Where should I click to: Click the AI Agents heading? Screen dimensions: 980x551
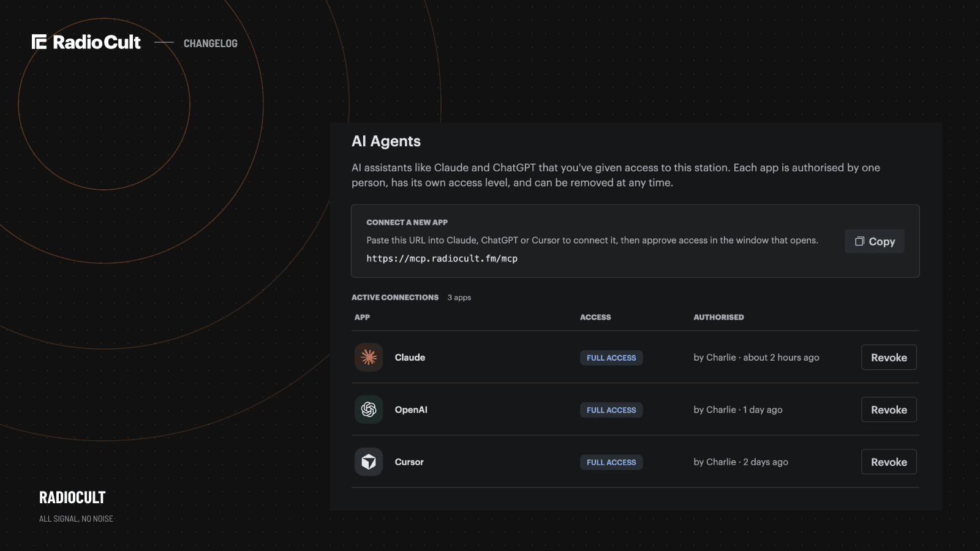click(x=386, y=141)
